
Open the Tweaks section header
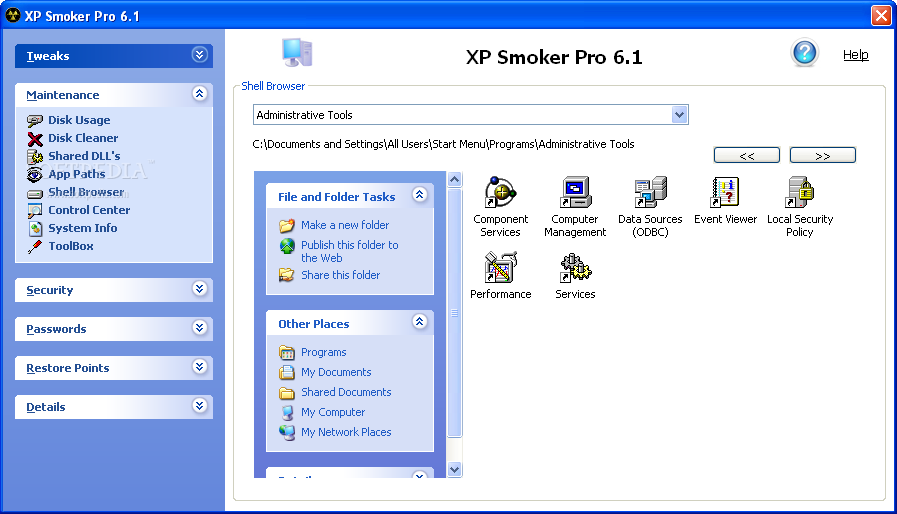click(x=114, y=56)
